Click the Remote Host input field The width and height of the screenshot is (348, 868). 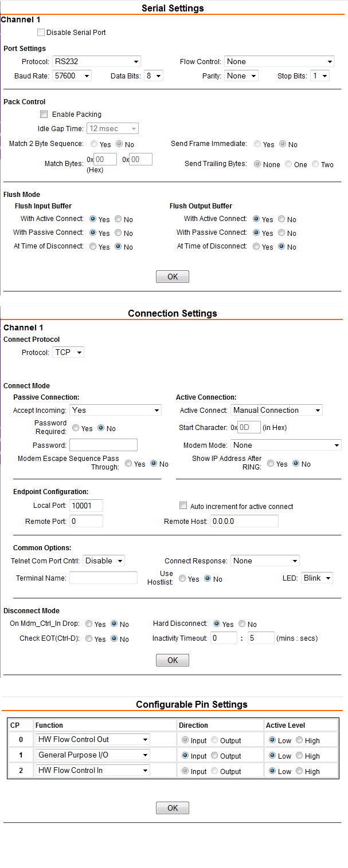click(244, 522)
